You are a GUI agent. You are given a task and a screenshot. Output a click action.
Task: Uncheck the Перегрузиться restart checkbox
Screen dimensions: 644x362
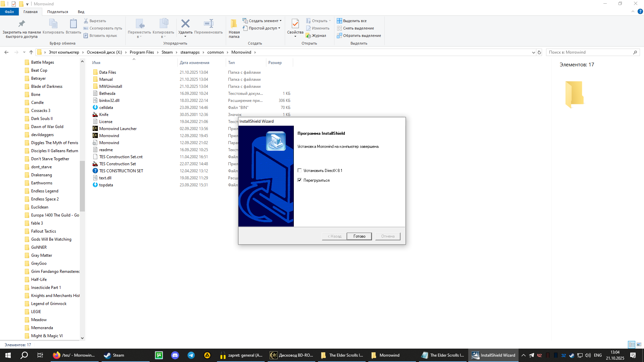[300, 180]
